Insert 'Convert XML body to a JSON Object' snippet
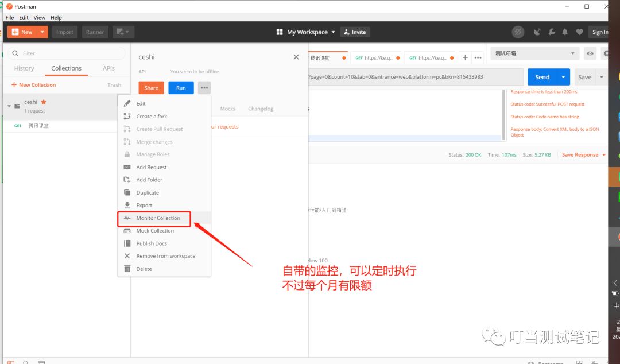Viewport: 620px width, 364px height. coord(555,132)
